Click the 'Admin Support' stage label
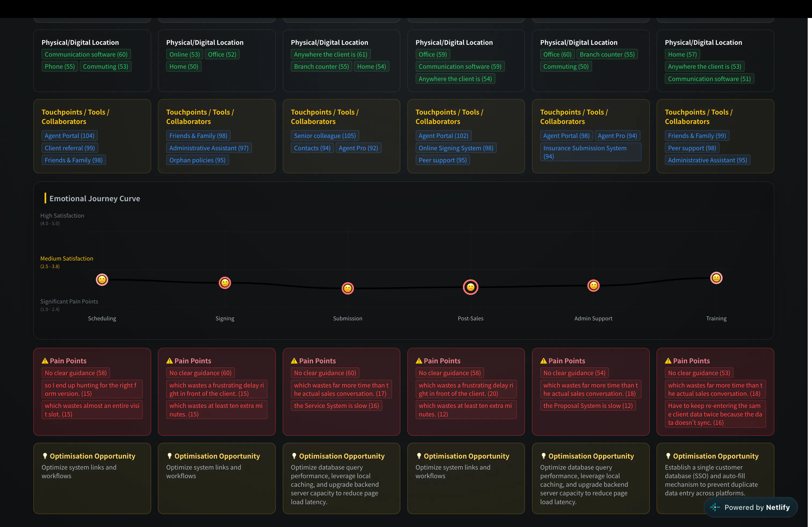 (593, 319)
